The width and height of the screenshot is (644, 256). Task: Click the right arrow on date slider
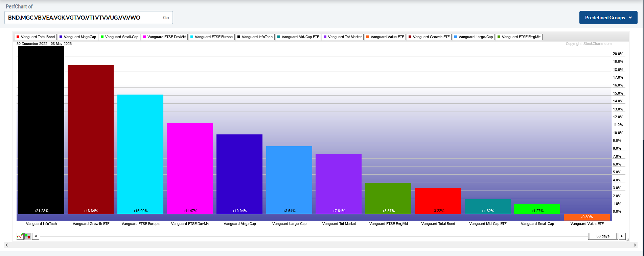point(622,236)
